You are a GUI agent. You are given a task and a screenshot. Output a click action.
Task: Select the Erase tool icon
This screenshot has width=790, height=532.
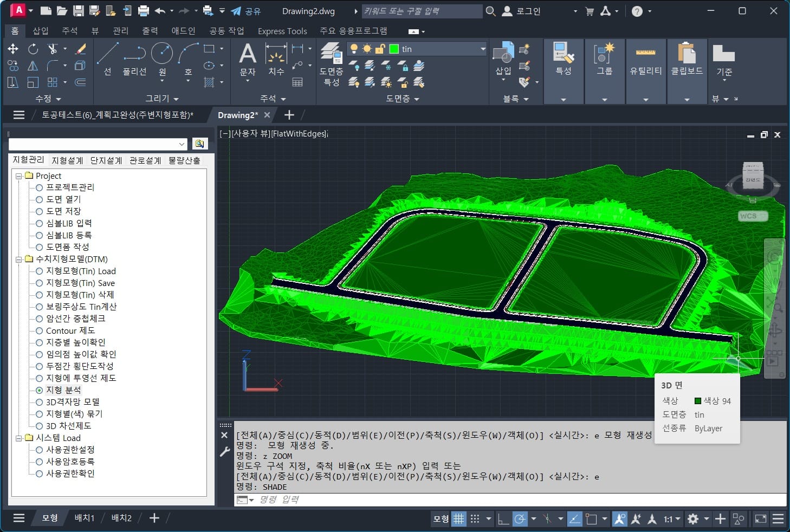(x=80, y=49)
